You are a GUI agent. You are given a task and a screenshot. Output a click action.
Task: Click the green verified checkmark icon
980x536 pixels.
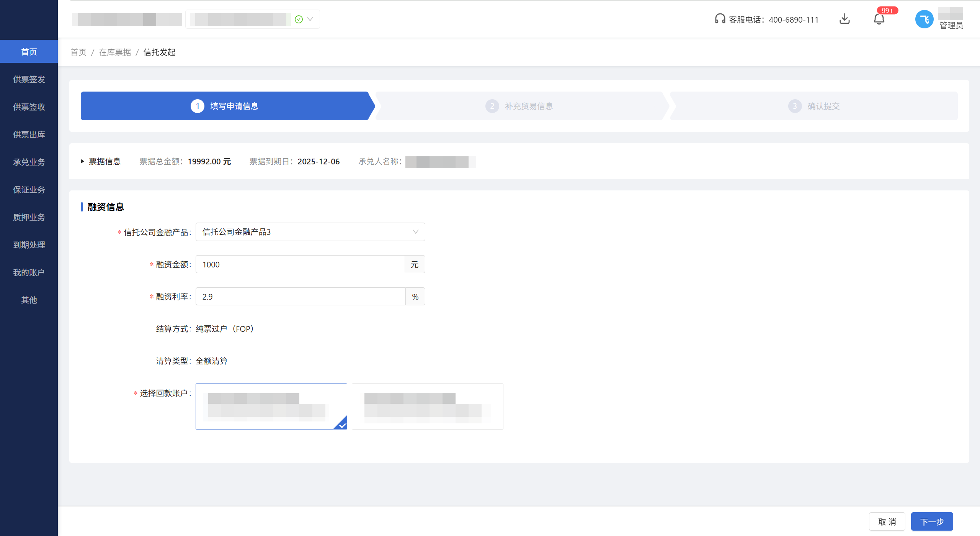pyautogui.click(x=299, y=19)
